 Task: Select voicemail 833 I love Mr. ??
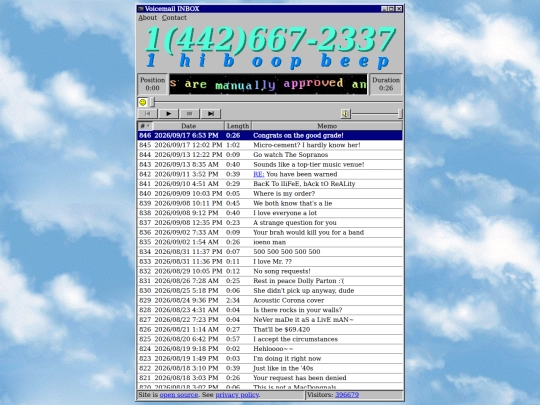[270, 261]
